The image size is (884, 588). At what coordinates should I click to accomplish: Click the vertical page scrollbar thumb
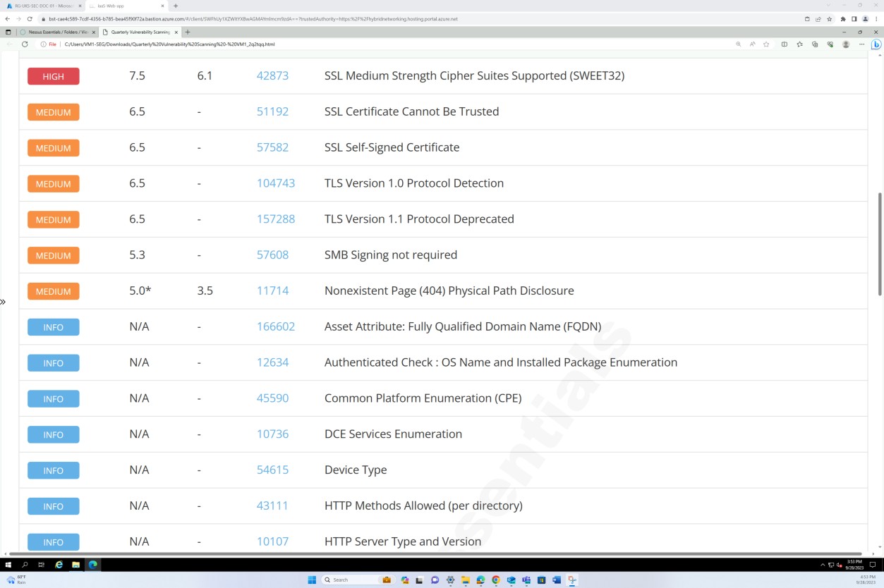(x=880, y=244)
